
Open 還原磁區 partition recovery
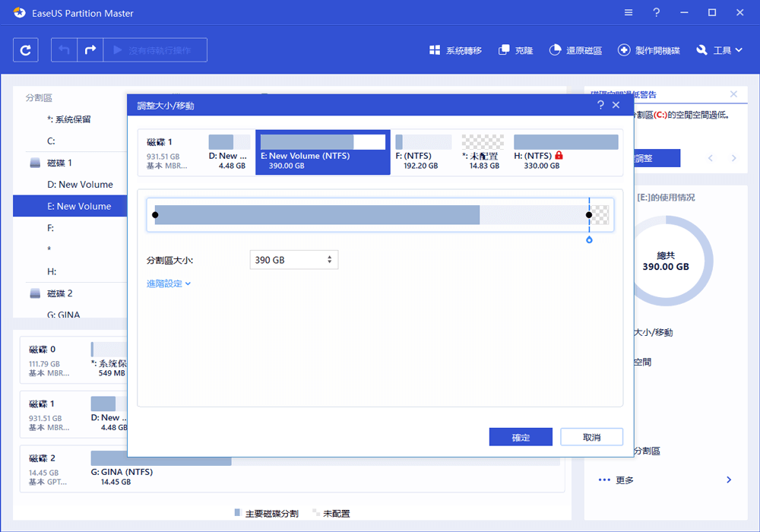click(x=575, y=50)
